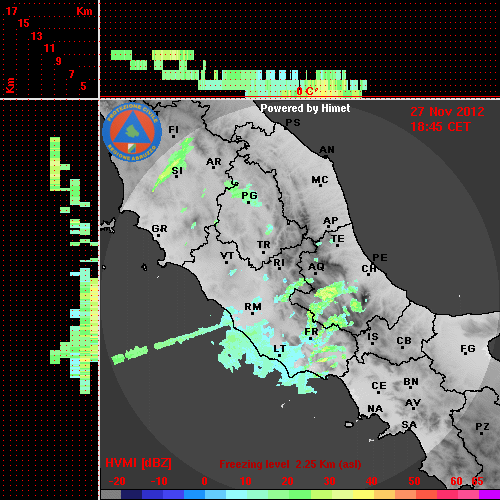Click the date '27 Nov 2012'

447,112
